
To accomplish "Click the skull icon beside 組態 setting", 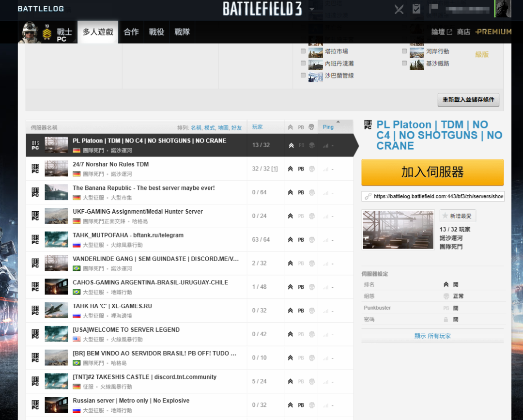I will [x=446, y=296].
